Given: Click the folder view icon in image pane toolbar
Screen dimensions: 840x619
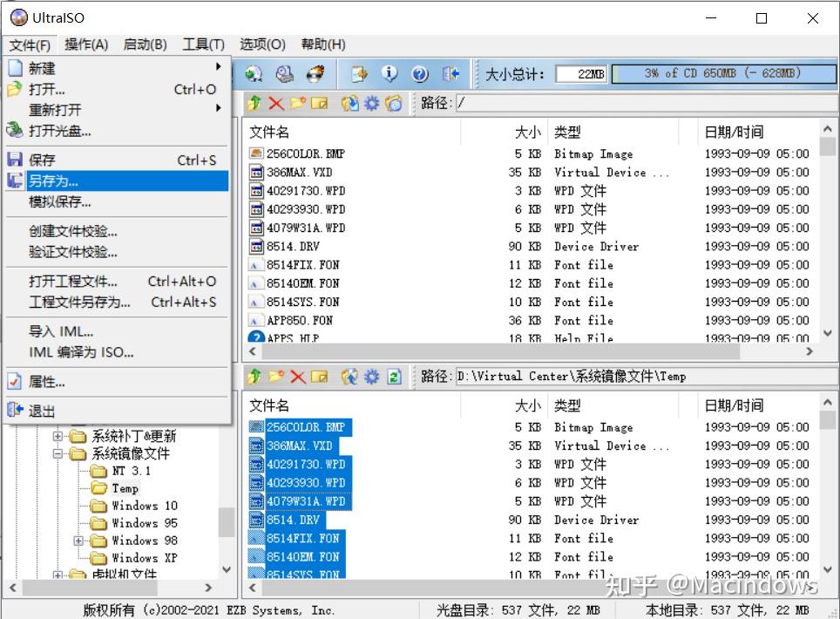Looking at the screenshot, I should pos(393,103).
